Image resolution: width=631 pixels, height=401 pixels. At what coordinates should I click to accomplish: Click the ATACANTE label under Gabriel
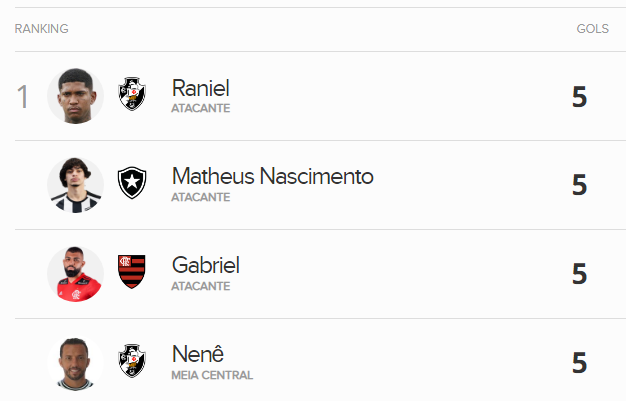[x=201, y=287]
